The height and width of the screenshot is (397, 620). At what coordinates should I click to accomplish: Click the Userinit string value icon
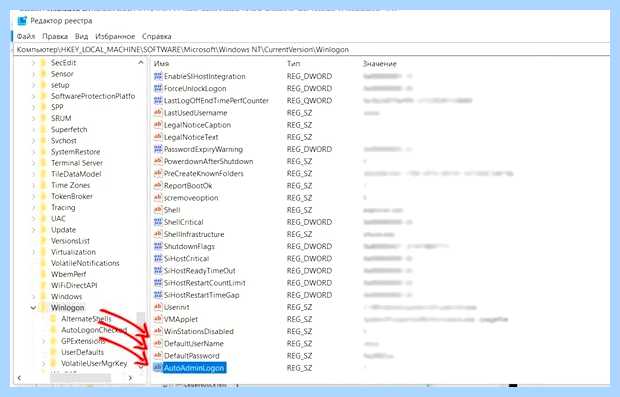[158, 307]
